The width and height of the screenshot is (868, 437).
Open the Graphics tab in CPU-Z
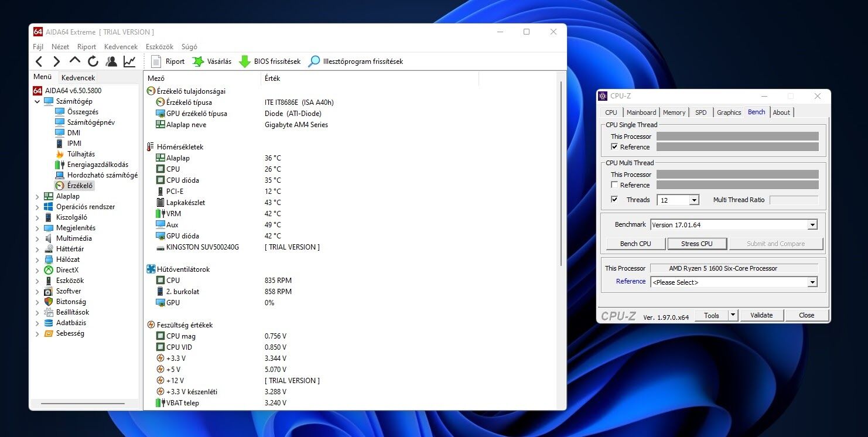729,112
